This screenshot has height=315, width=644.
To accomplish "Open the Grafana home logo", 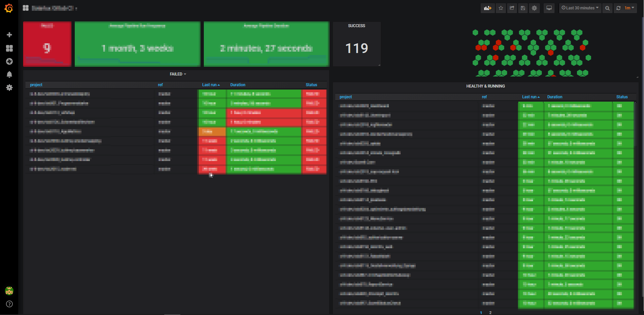I will click(x=9, y=8).
